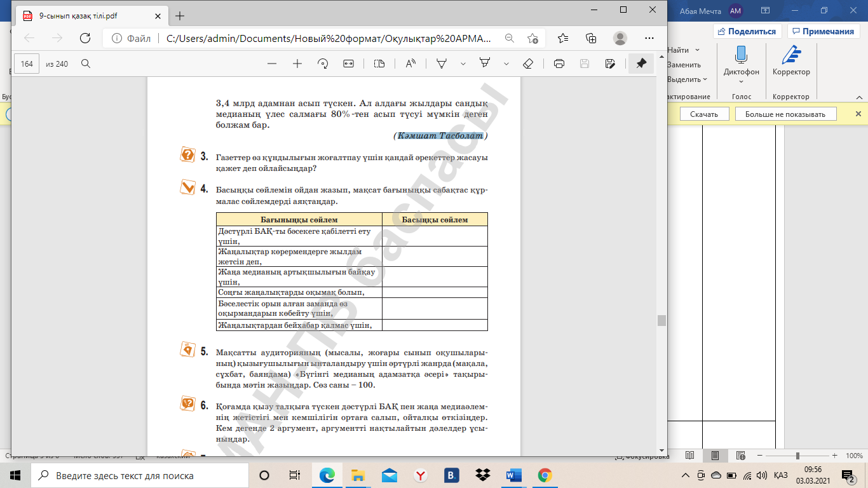Toggle the pin toolbar button
868x488 pixels.
641,64
